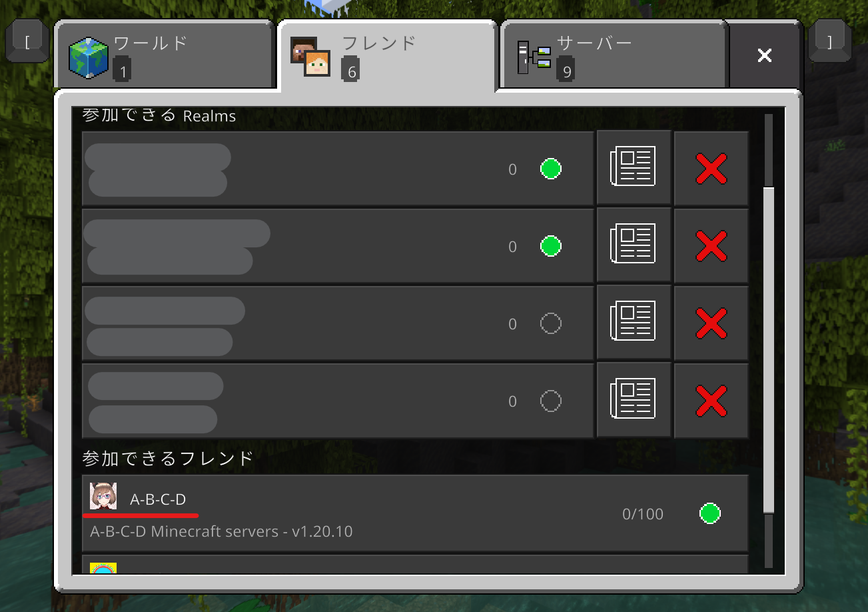Open the feed icon of the third Realm
Image resolution: width=868 pixels, height=612 pixels.
634,323
